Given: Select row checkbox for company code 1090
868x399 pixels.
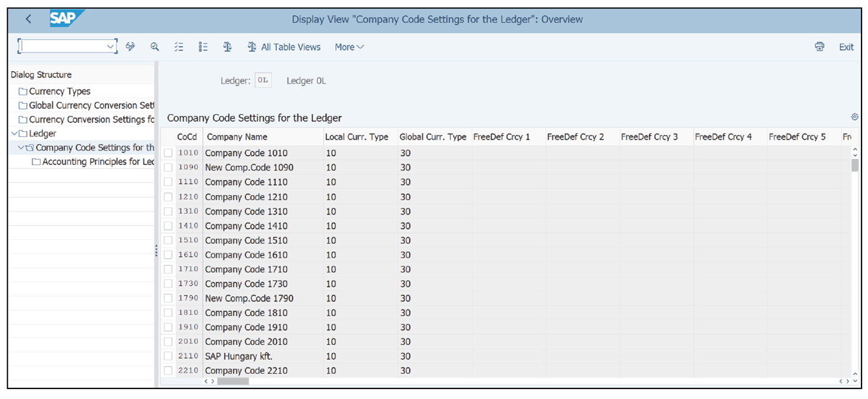Looking at the screenshot, I should point(168,167).
